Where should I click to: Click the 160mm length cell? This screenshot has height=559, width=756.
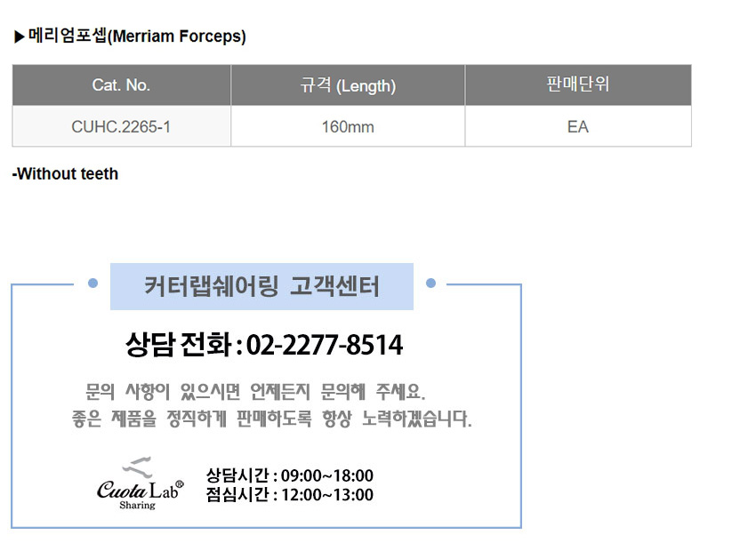click(348, 126)
